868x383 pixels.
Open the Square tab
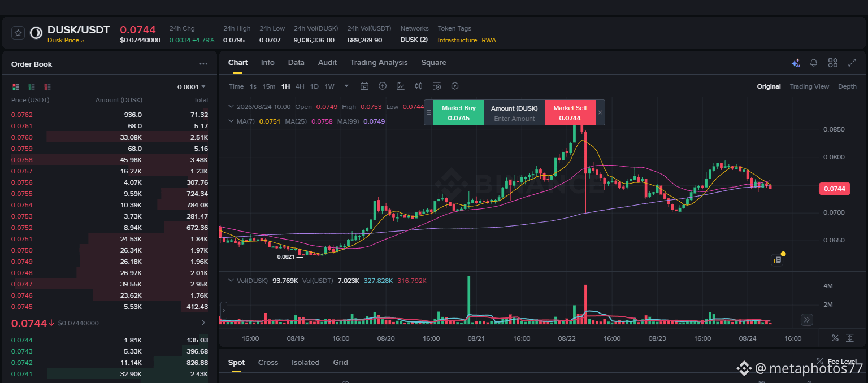[x=434, y=63]
